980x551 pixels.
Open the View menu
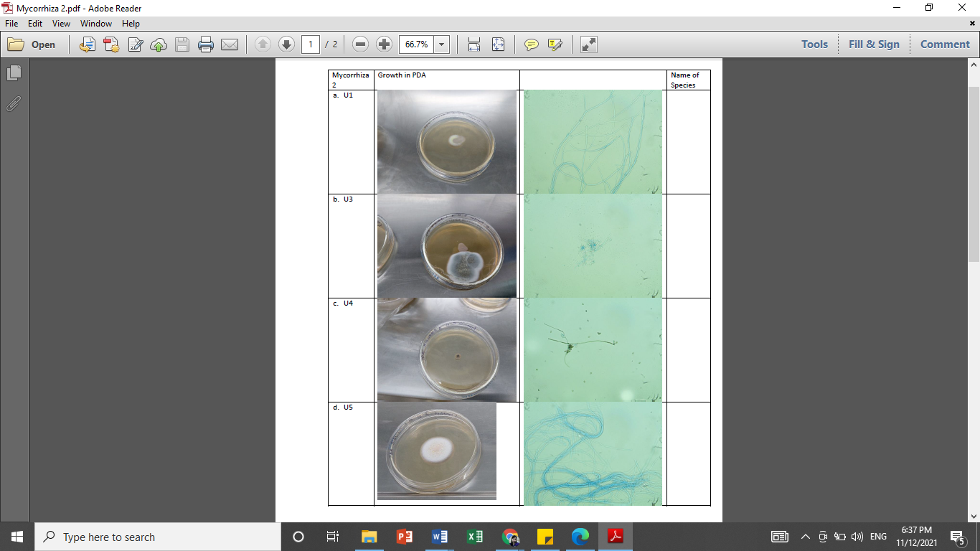61,23
